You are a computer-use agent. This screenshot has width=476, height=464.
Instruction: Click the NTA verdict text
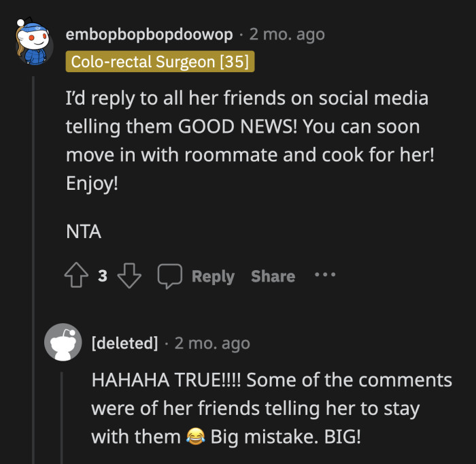click(84, 231)
